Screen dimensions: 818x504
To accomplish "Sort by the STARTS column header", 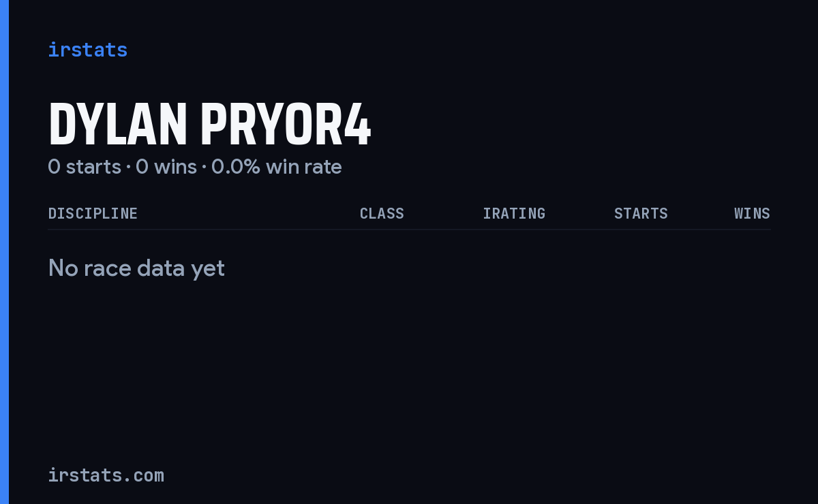I will tap(641, 213).
